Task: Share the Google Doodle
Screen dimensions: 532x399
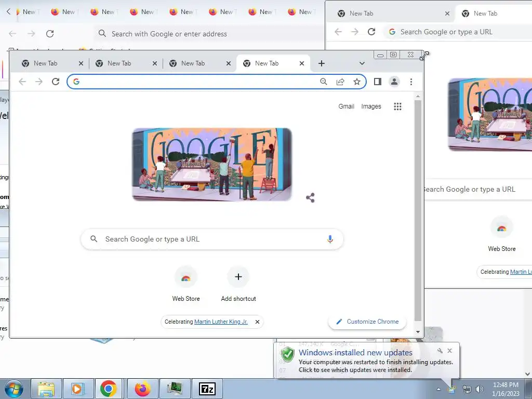Action: 310,197
